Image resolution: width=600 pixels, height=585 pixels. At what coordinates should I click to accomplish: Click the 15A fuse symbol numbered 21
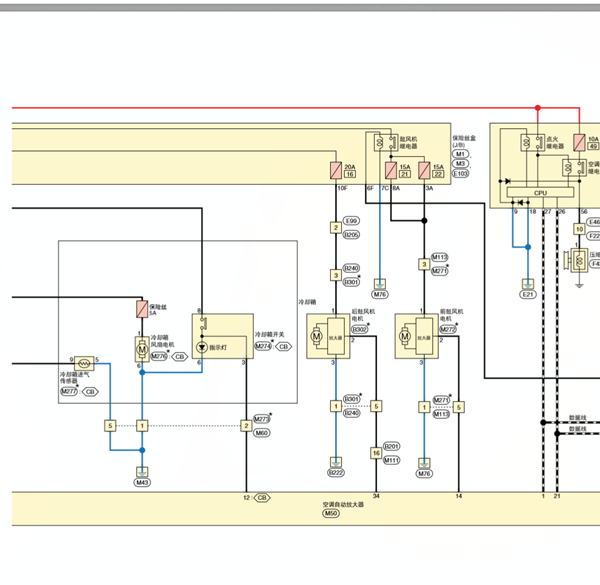pos(391,170)
